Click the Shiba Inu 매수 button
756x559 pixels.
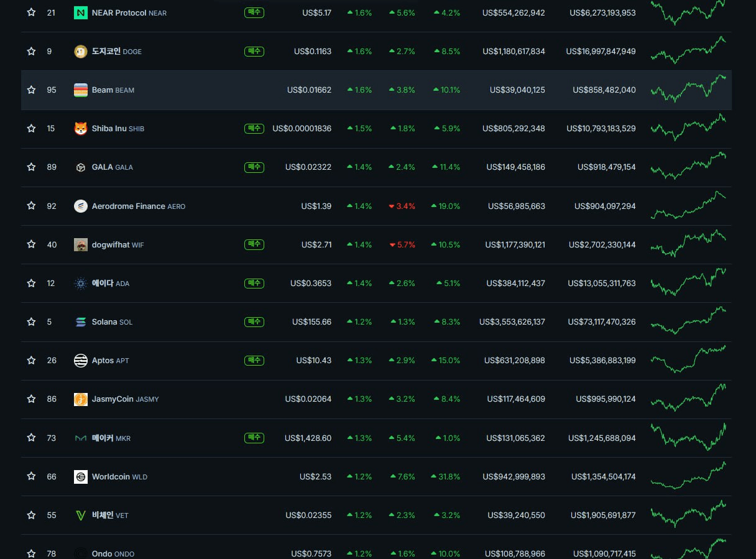coord(254,128)
